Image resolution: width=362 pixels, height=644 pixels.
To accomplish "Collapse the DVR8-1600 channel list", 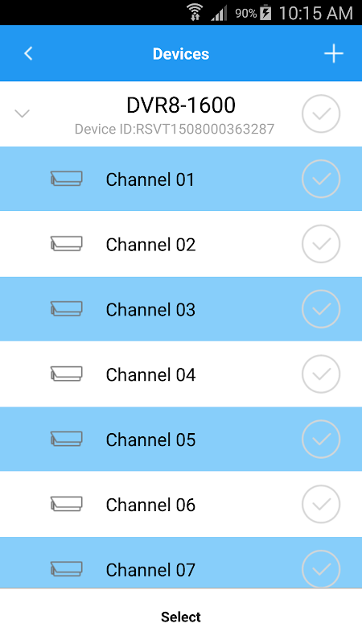I will (x=23, y=114).
